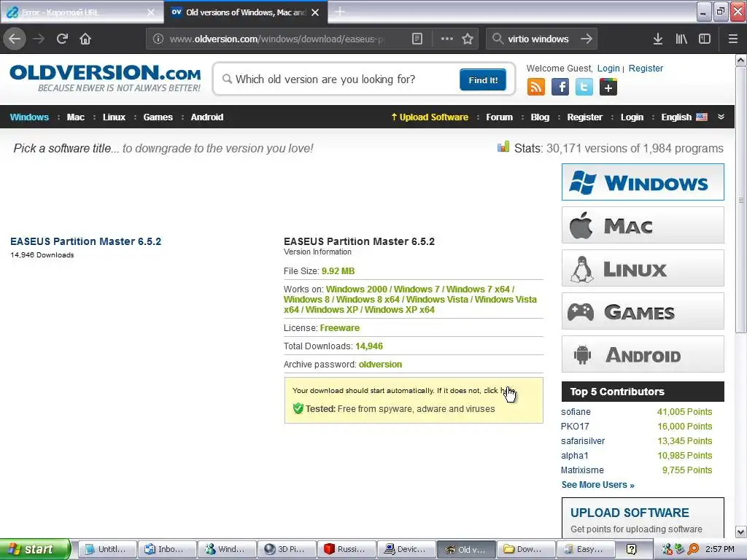This screenshot has height=560, width=747.
Task: Open contributor PKO17 profile
Action: click(575, 426)
